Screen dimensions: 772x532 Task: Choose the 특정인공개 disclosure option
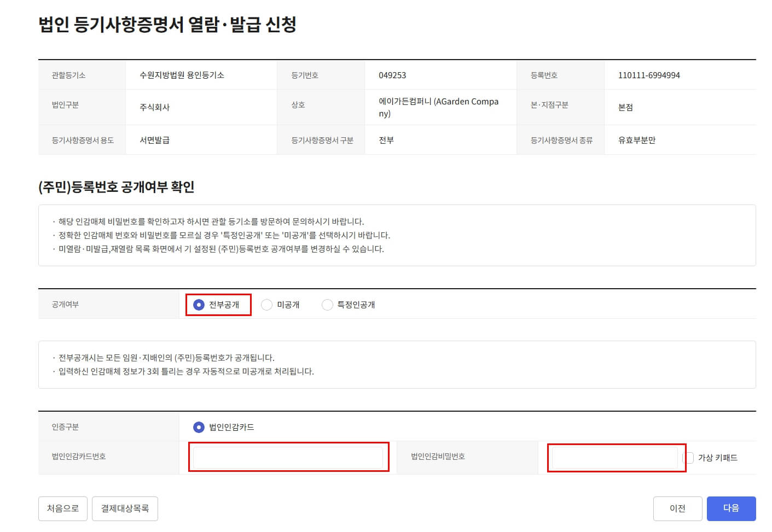327,305
